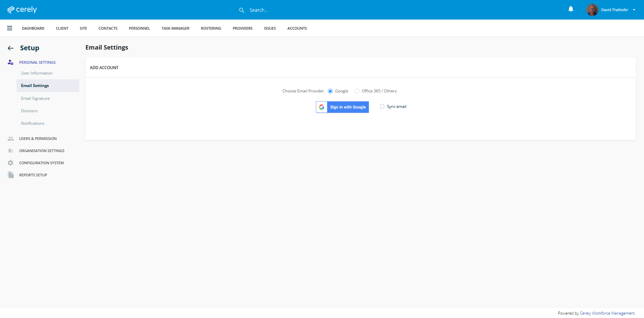The width and height of the screenshot is (644, 318).
Task: Click Sign in with Google button
Action: (x=342, y=107)
